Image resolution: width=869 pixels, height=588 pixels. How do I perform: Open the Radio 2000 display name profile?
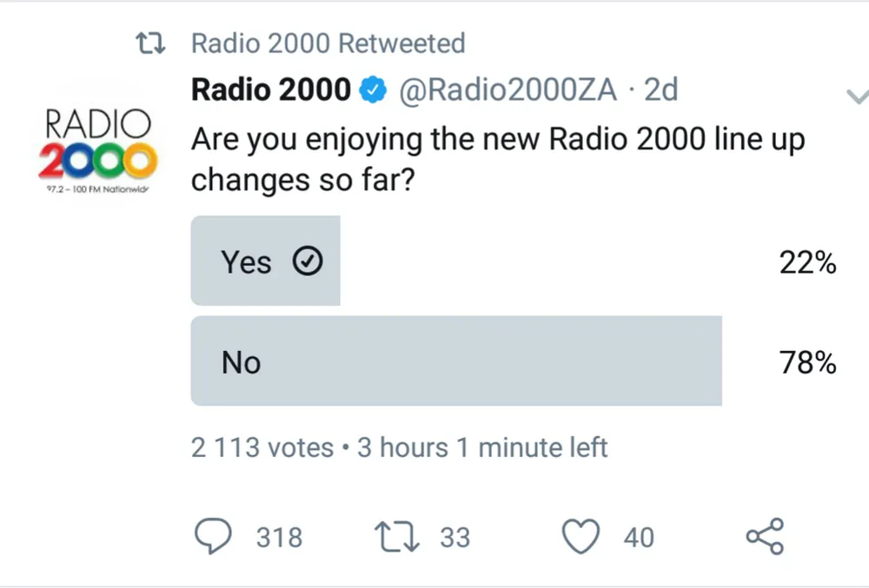(271, 89)
